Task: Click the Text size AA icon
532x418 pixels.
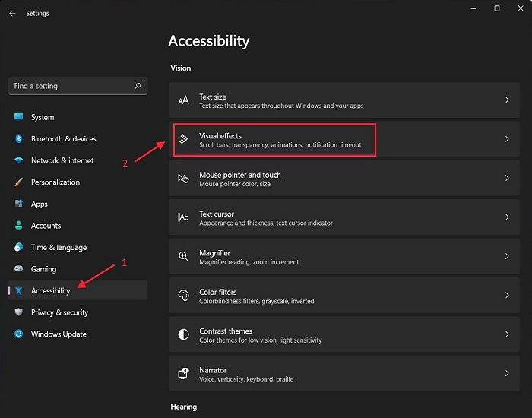Action: point(184,100)
